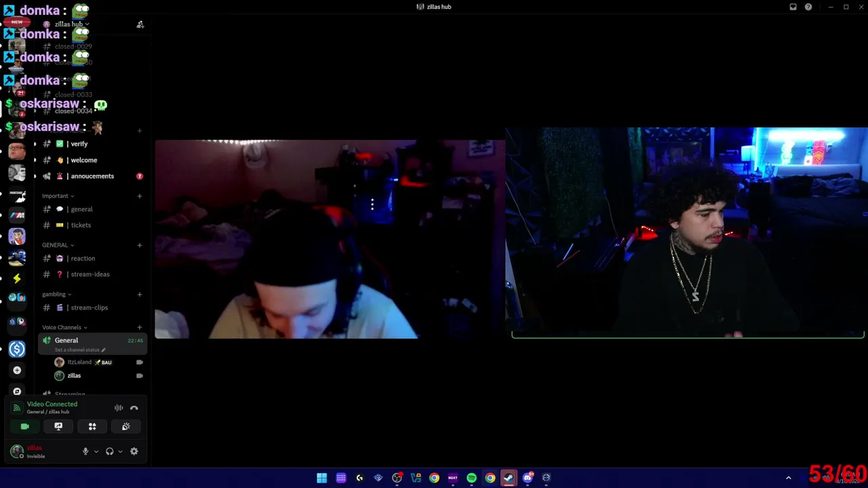Image resolution: width=868 pixels, height=488 pixels.
Task: Open the Video Connected call details
Action: (x=52, y=405)
